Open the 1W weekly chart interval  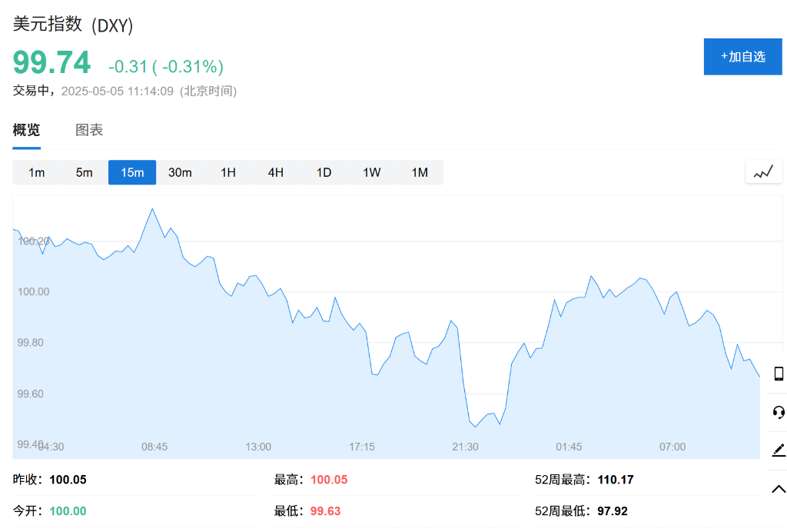[371, 172]
